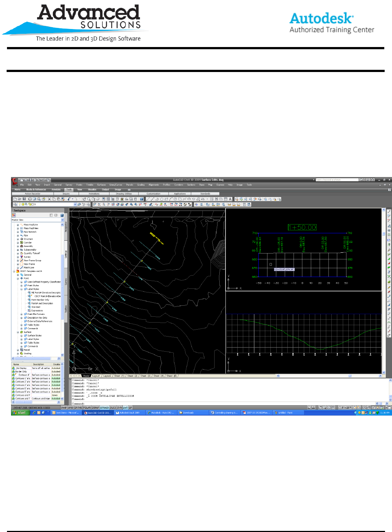Click the Windows start button

pyautogui.click(x=20, y=413)
